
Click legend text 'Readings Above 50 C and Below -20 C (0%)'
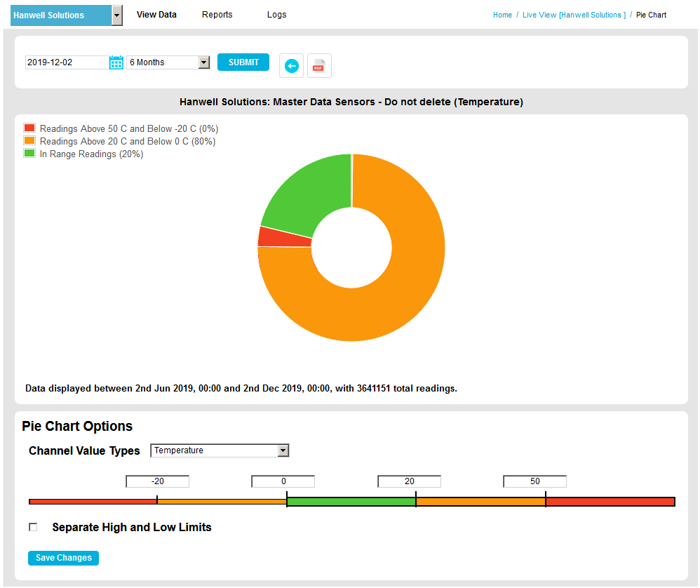(129, 129)
